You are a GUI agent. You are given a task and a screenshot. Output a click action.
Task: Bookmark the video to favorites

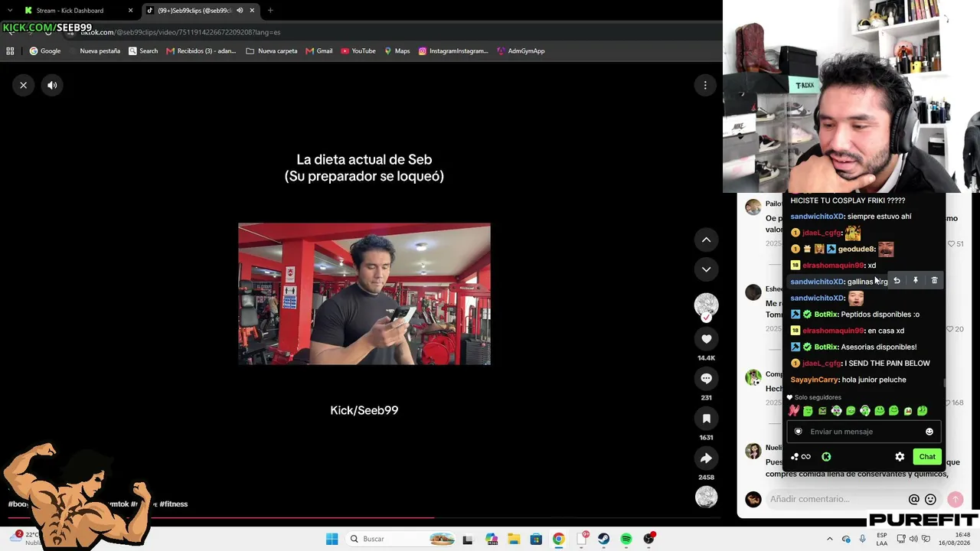pos(706,419)
